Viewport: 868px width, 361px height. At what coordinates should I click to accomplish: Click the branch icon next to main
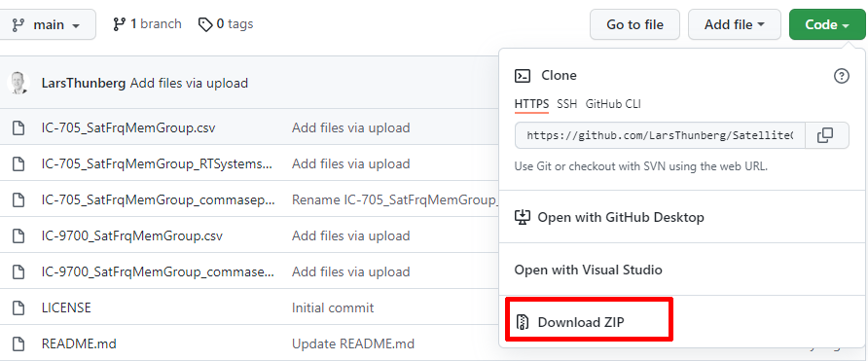pos(18,25)
